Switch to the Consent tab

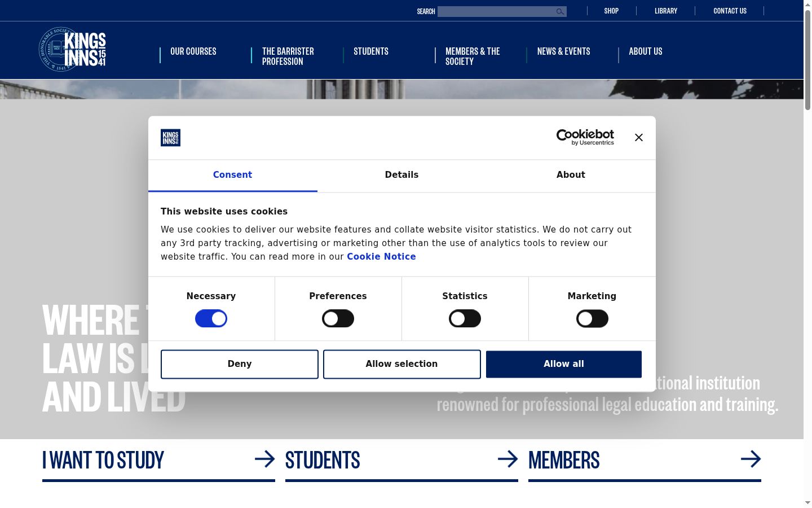pyautogui.click(x=232, y=175)
